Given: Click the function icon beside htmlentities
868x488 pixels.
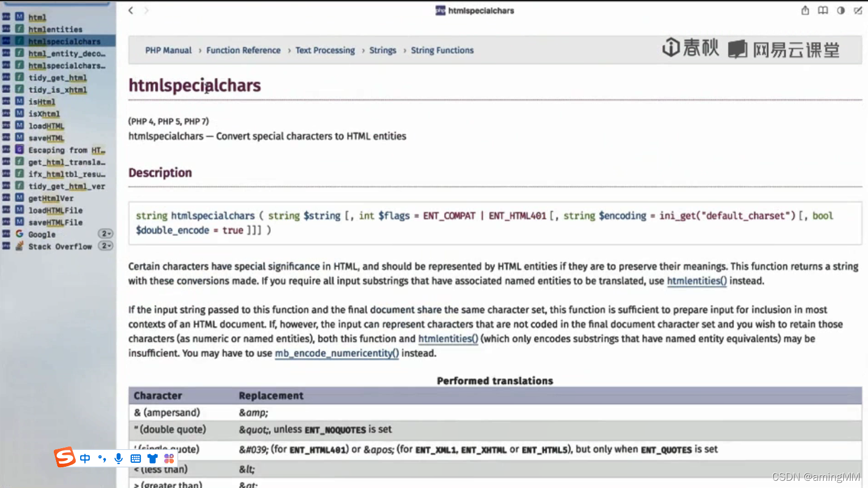Looking at the screenshot, I should pyautogui.click(x=20, y=29).
